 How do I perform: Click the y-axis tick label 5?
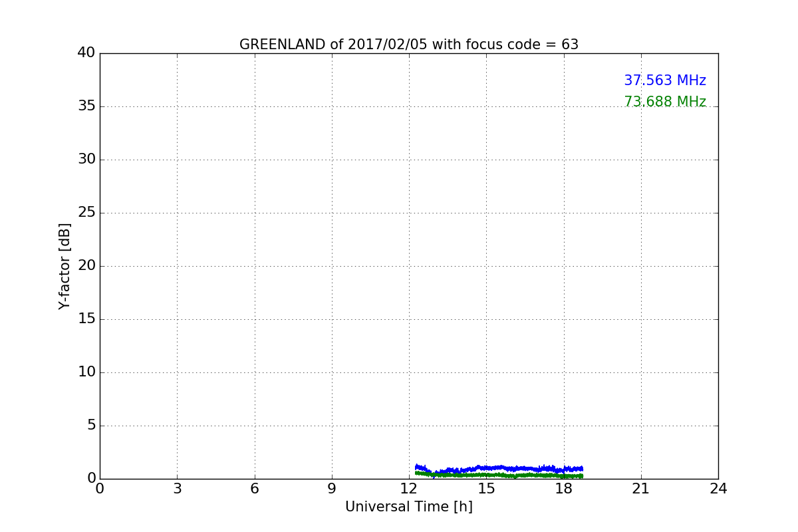pyautogui.click(x=91, y=426)
